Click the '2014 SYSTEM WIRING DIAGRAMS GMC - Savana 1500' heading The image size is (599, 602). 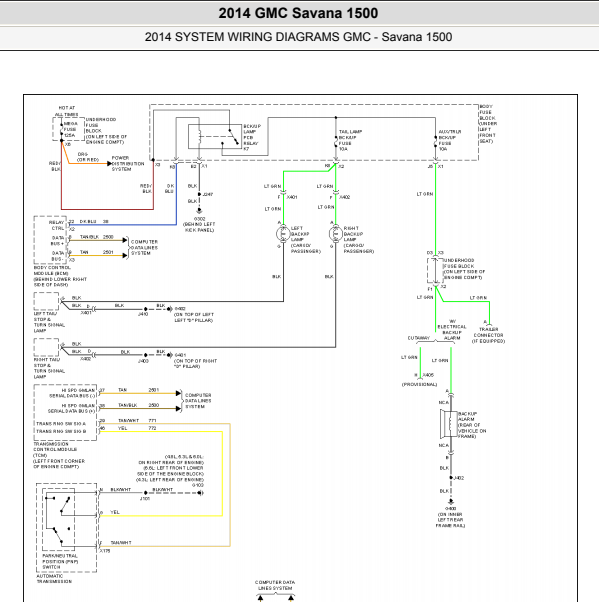[298, 37]
